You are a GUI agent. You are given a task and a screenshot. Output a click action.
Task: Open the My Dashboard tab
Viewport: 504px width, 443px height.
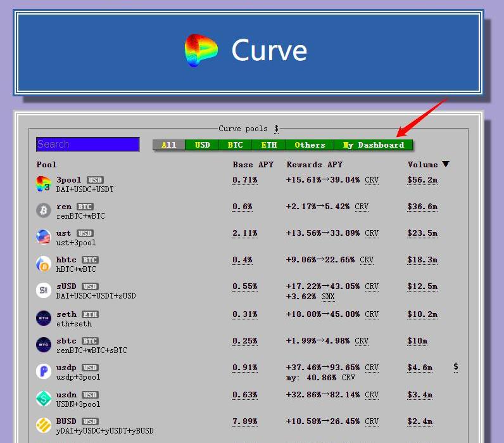373,145
